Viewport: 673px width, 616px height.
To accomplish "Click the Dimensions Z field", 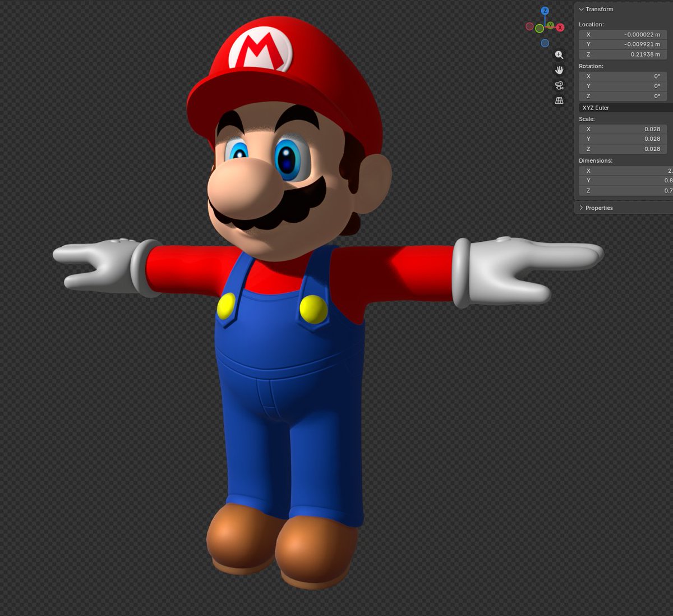I will [626, 191].
